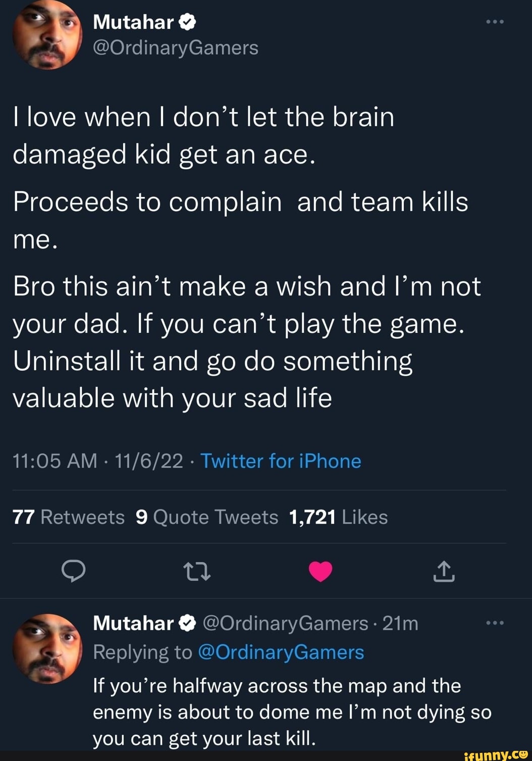Viewport: 532px width, 761px height.
Task: Open the Twitter for iPhone source link
Action: [x=281, y=461]
